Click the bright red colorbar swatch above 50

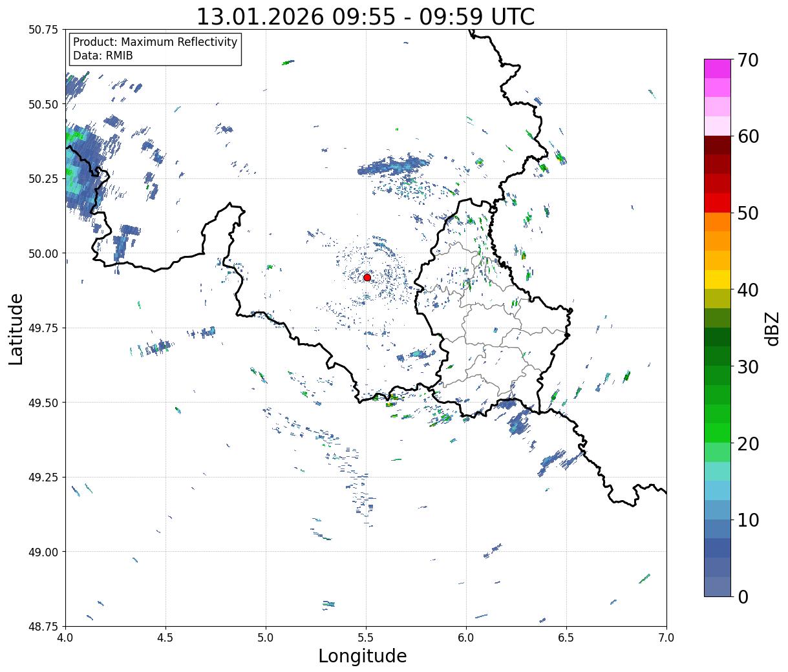tap(718, 202)
